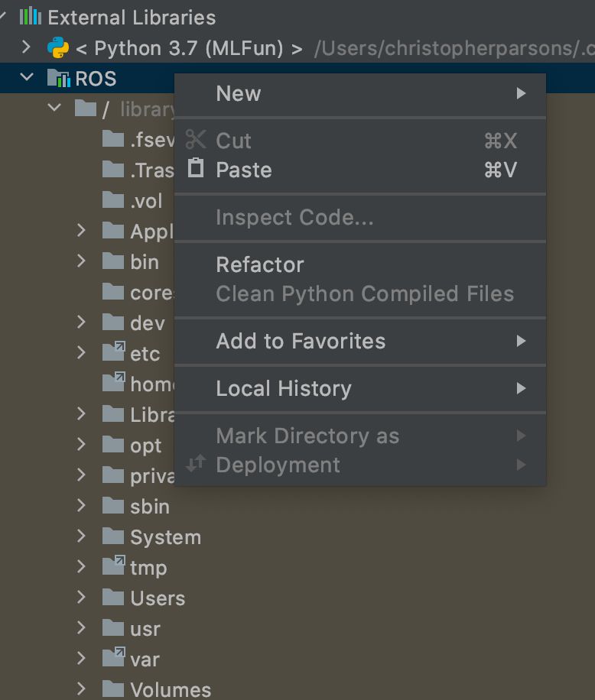Click the External Libraries bar-chart icon
Image resolution: width=595 pixels, height=700 pixels.
tap(29, 16)
